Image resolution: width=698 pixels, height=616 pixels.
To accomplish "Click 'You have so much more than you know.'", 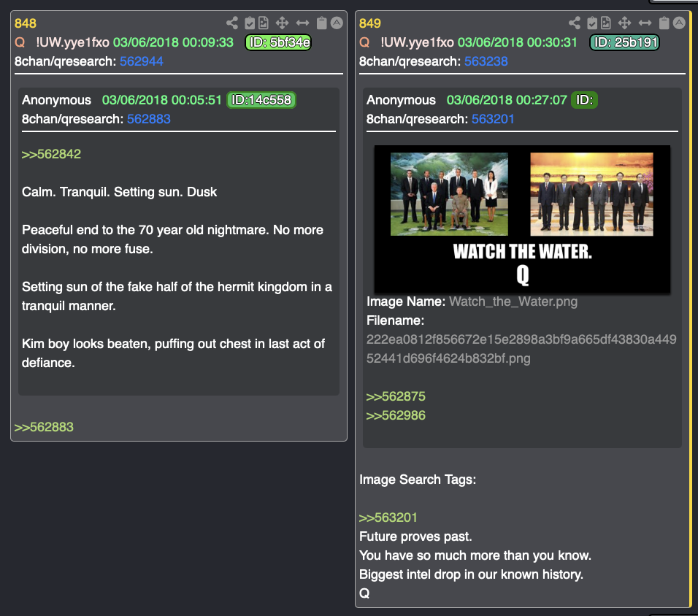I will coord(475,555).
